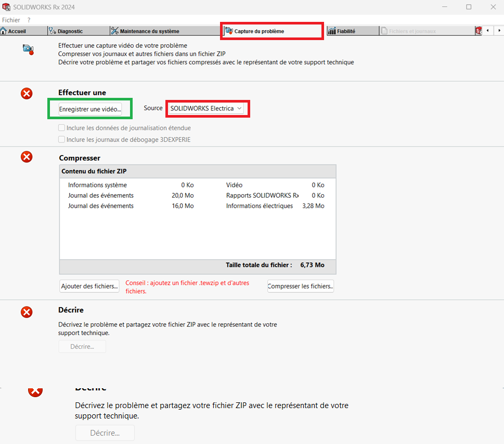Click the Taille totale du fichier label
The height and width of the screenshot is (444, 504).
tap(259, 265)
